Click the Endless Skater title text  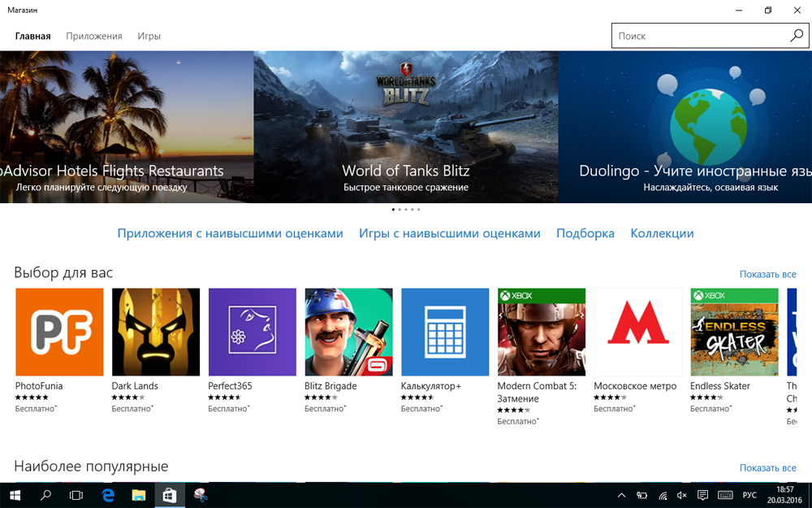click(719, 385)
